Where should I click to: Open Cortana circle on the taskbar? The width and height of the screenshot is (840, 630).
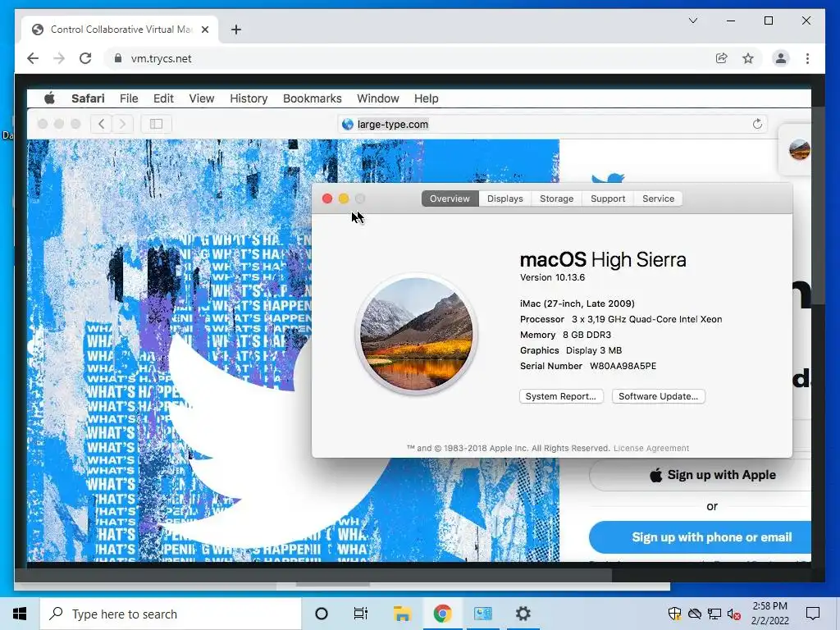[321, 614]
